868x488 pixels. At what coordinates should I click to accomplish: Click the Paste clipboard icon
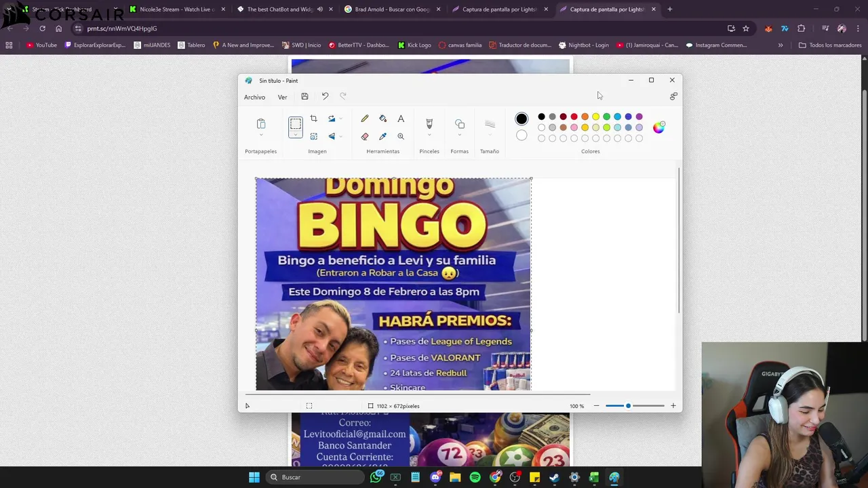click(x=261, y=123)
